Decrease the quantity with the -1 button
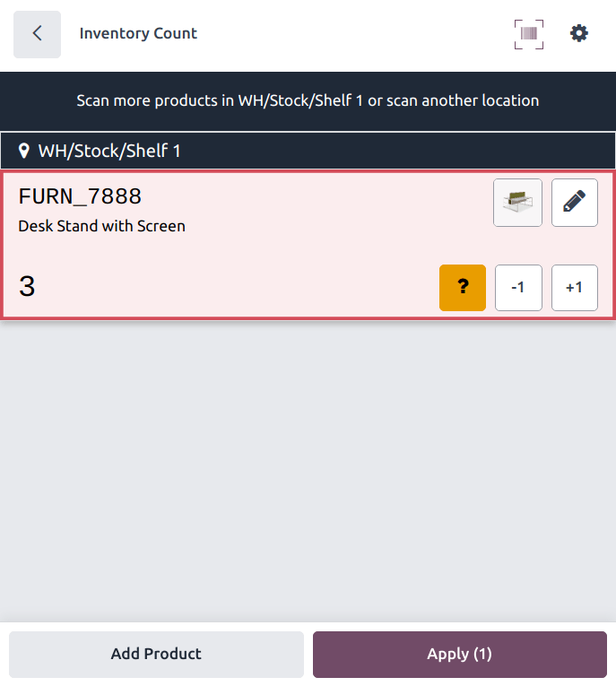 (x=518, y=288)
